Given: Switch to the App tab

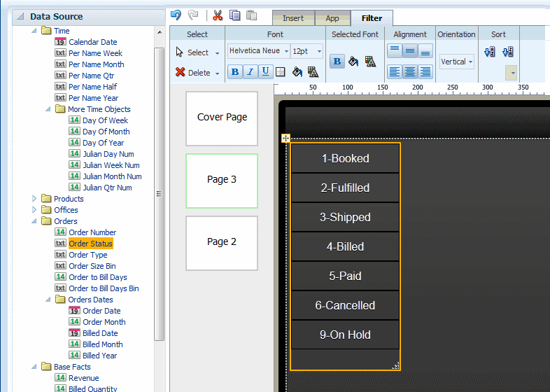Looking at the screenshot, I should [332, 18].
